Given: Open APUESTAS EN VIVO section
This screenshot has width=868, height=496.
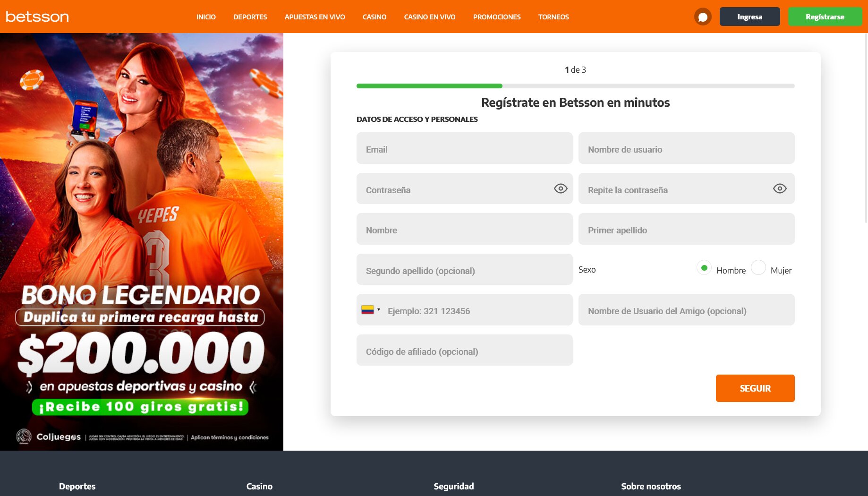Looking at the screenshot, I should click(x=315, y=17).
